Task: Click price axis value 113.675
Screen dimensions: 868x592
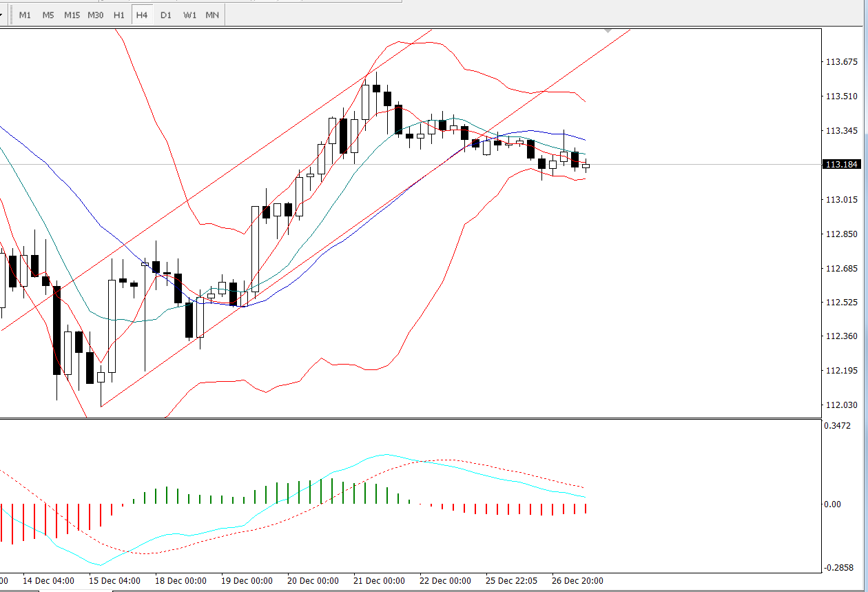Action: coord(841,63)
